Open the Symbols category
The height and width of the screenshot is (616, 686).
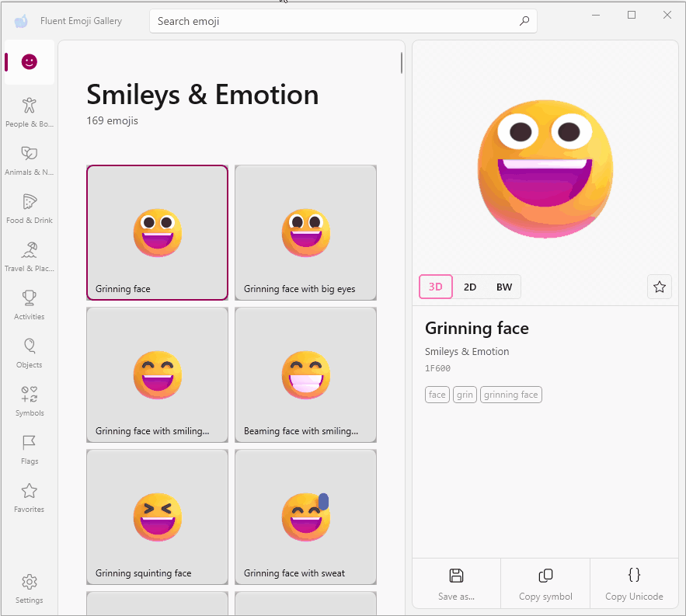pos(30,400)
